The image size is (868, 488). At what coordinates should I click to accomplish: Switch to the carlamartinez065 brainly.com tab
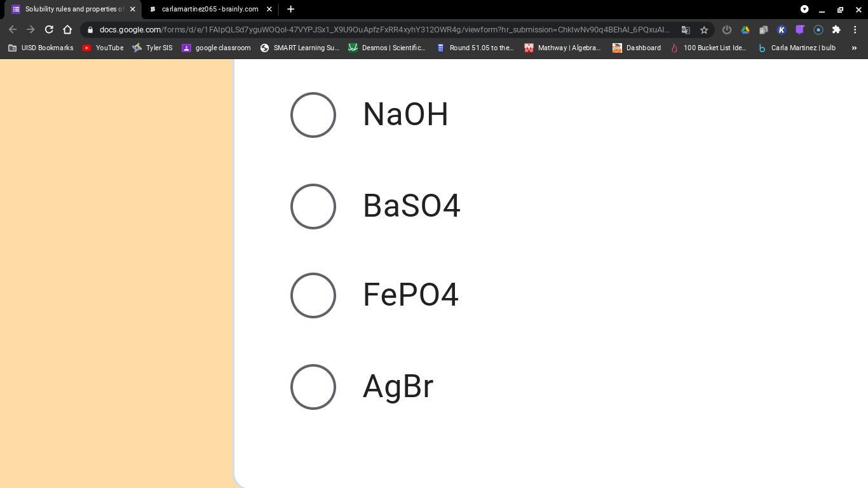point(209,9)
